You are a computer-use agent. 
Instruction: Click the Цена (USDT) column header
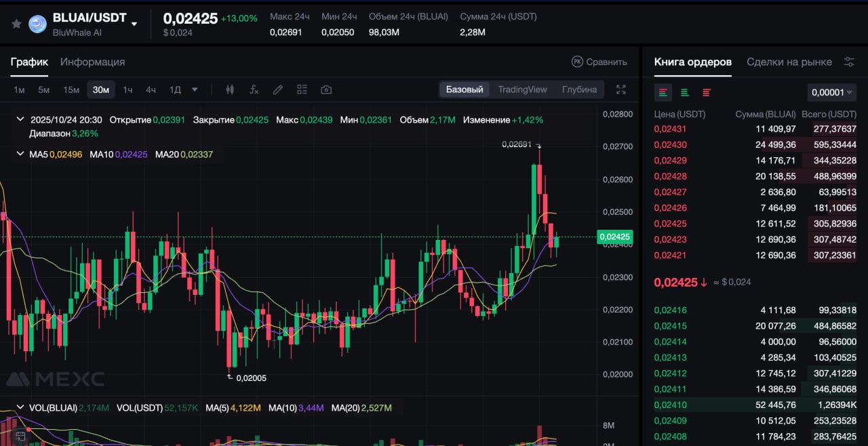pyautogui.click(x=679, y=114)
